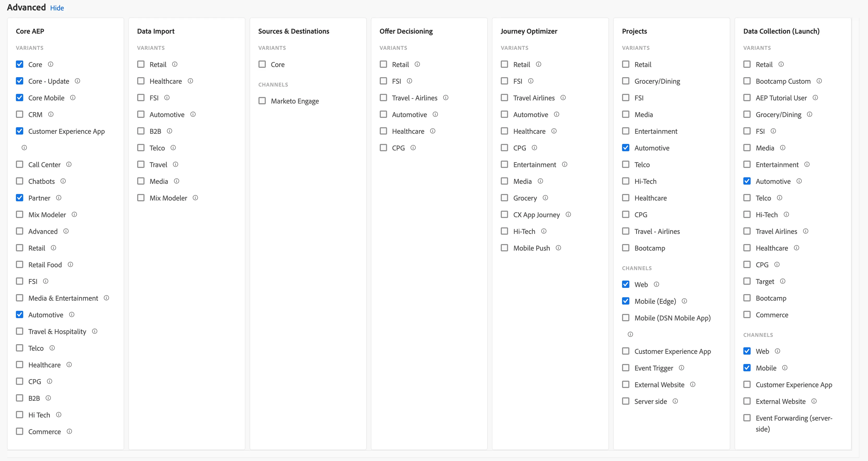This screenshot has height=461, width=868.
Task: Click the info icon beside Chatbots
Action: (x=63, y=181)
